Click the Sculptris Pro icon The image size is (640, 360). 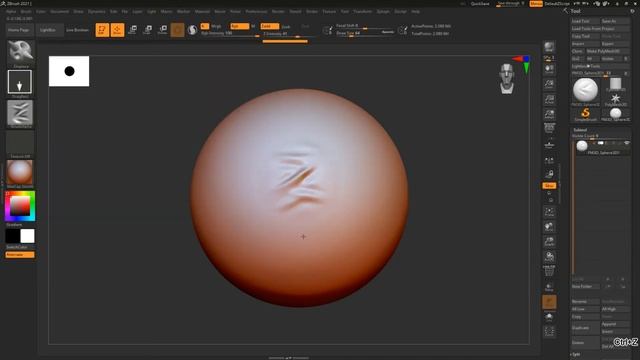coord(192,30)
